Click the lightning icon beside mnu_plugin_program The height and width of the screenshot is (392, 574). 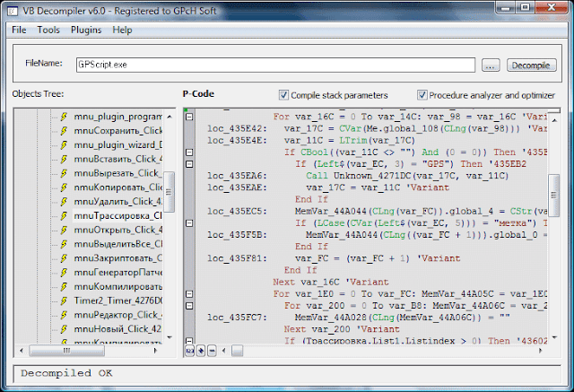pos(64,117)
